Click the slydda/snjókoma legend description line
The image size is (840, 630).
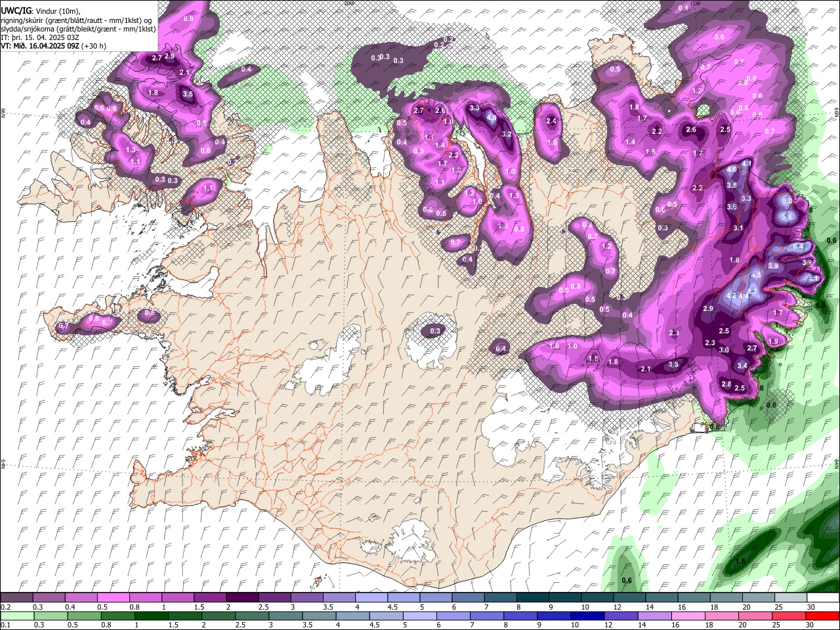click(x=78, y=28)
